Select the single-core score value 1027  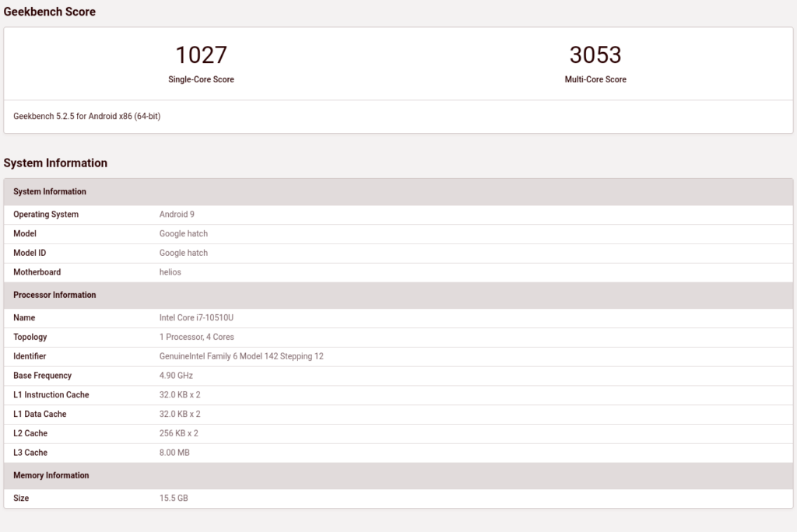pyautogui.click(x=202, y=55)
